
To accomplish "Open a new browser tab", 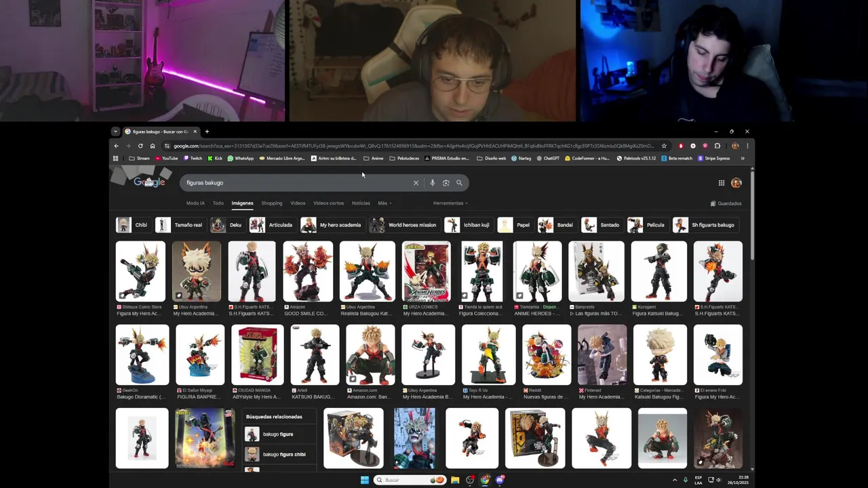I will click(207, 131).
